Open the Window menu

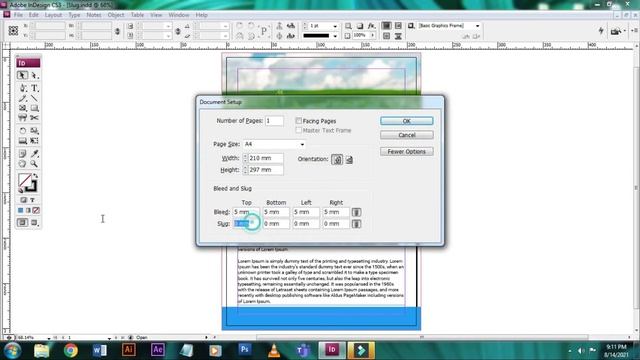[x=179, y=15]
